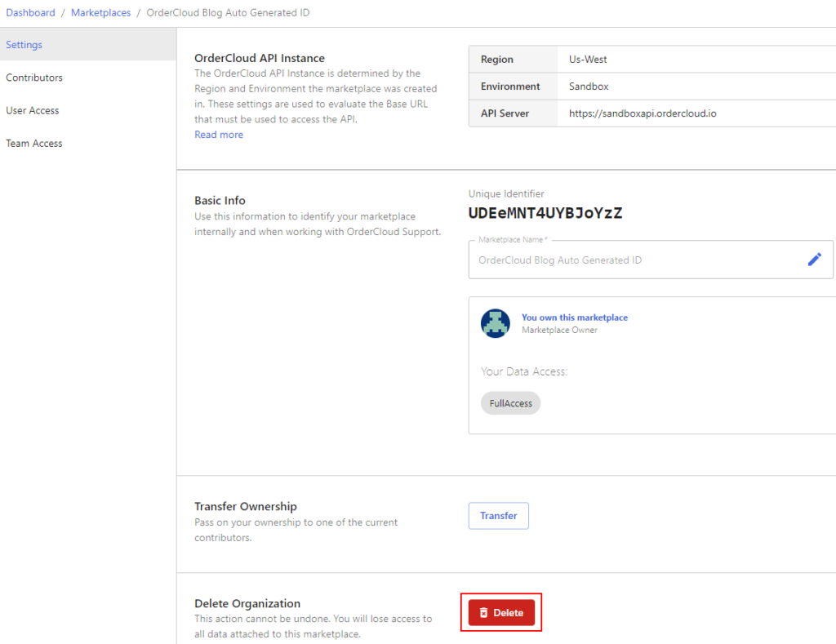Click the breadcrumb text OrderCloud Blog Auto Generated ID
Screen dimensions: 836x644
[229, 13]
